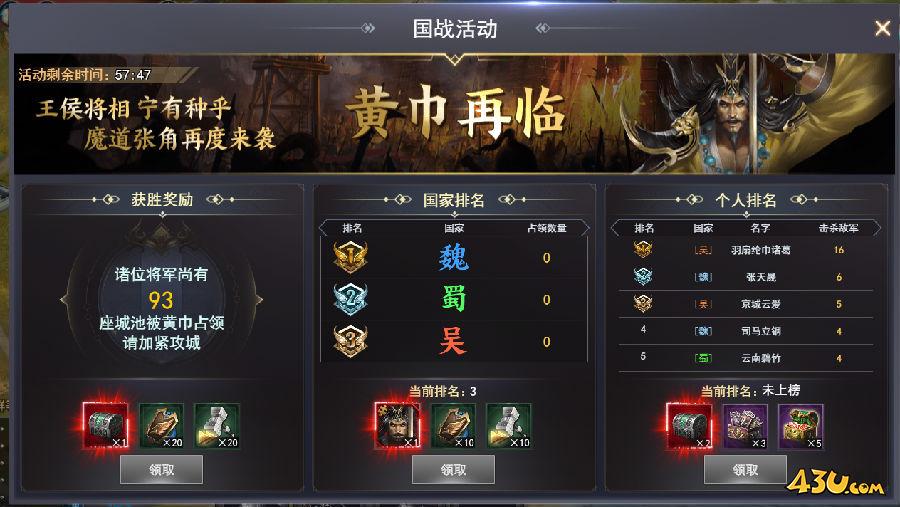Click the silver ingot x10 reward in 国家排名
900x507 pixels.
coord(509,425)
